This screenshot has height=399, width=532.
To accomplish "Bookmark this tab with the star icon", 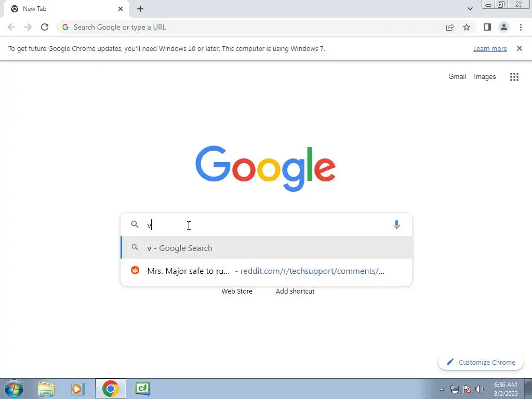I will click(x=467, y=27).
